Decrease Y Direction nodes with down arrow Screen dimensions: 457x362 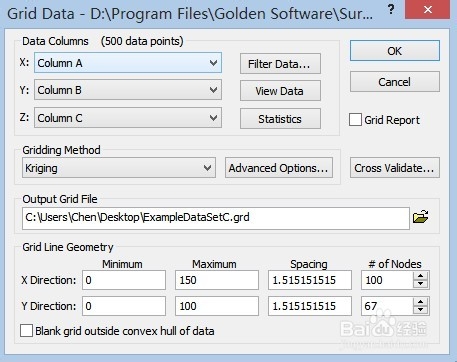(421, 310)
